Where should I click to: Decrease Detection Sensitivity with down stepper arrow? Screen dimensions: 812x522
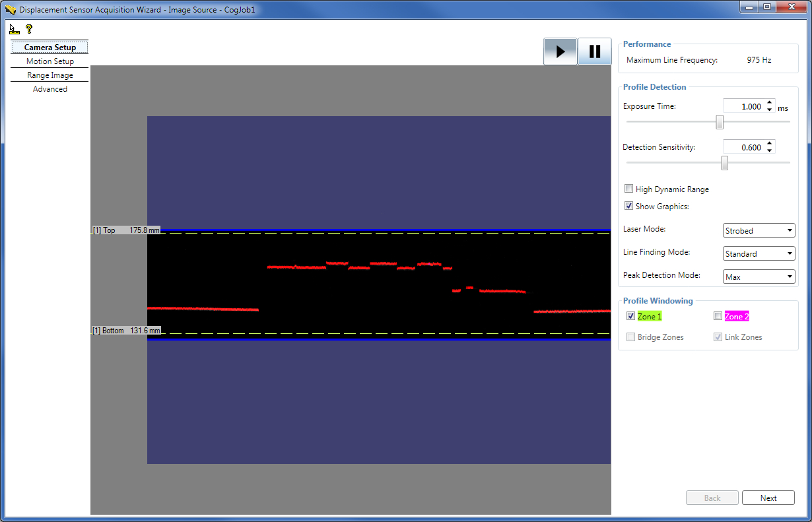click(769, 150)
